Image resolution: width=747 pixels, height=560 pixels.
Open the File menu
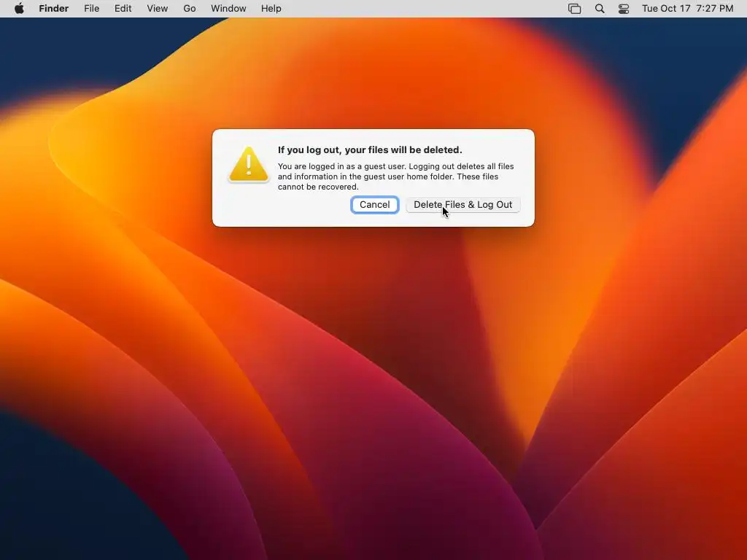[91, 9]
